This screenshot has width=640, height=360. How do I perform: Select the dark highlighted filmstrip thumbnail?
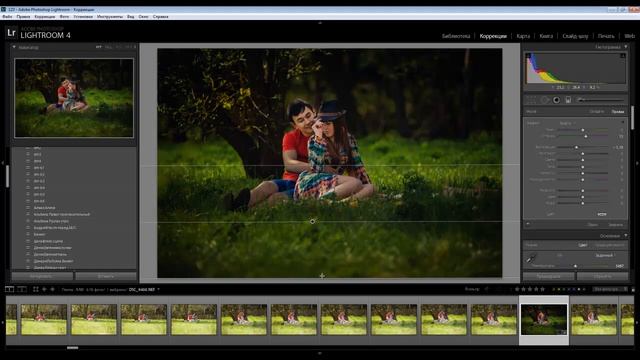[544, 319]
